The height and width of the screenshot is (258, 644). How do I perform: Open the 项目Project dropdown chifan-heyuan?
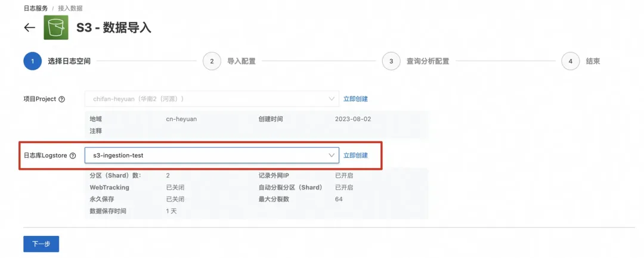pyautogui.click(x=212, y=99)
